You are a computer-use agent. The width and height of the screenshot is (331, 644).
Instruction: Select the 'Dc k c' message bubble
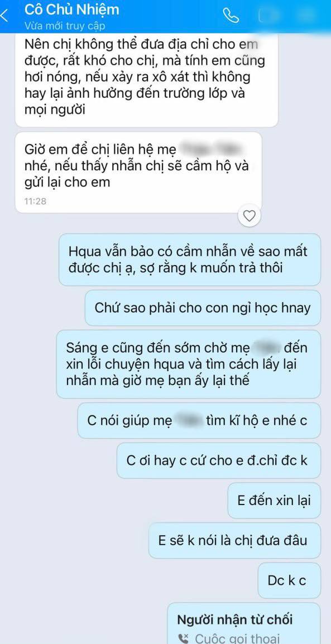coord(290,580)
